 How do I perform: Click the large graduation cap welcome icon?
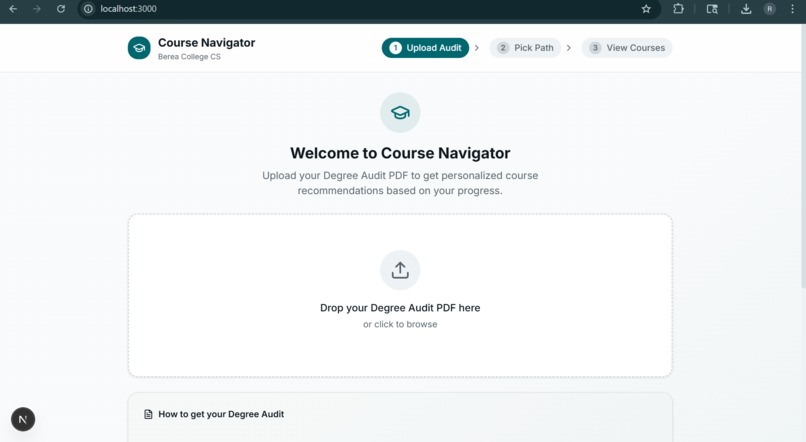point(400,113)
